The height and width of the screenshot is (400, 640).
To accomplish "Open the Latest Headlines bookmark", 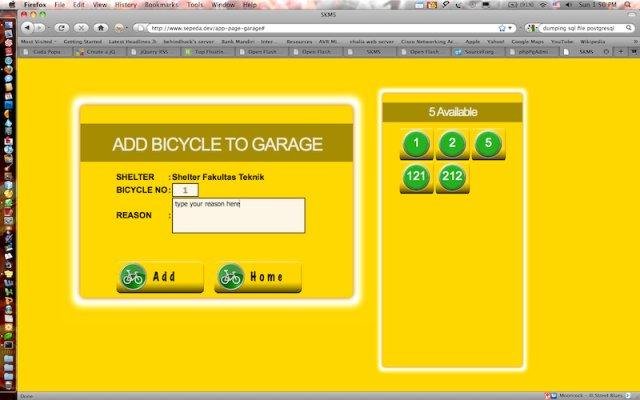I will [132, 42].
